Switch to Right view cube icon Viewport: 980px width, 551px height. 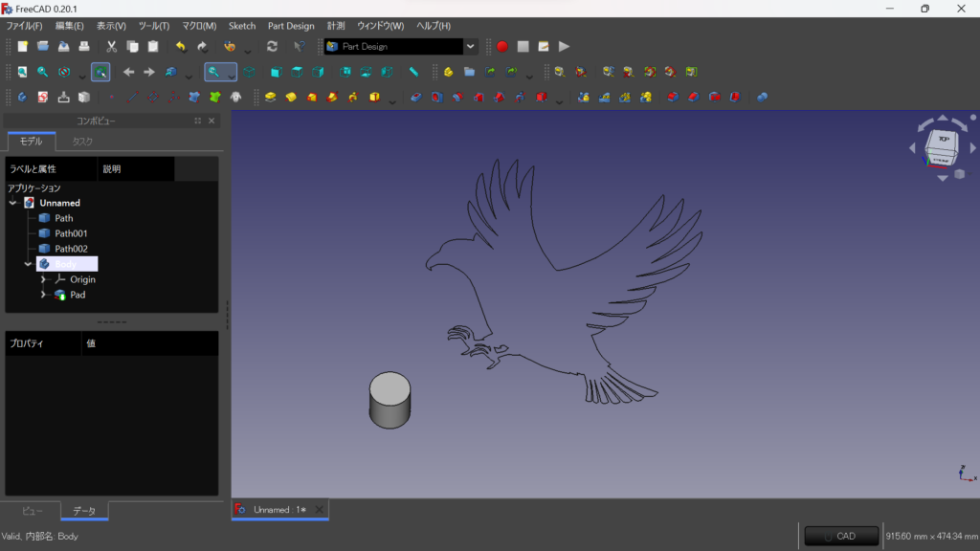[318, 73]
